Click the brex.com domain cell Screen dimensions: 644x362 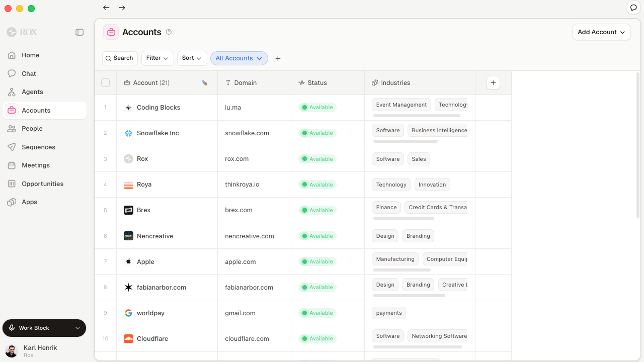pyautogui.click(x=254, y=210)
